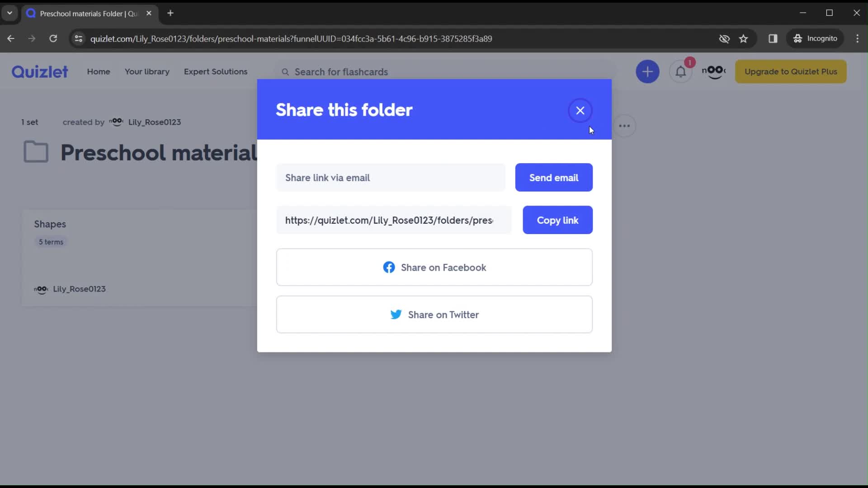
Task: Click the browser back navigation arrow
Action: (11, 39)
